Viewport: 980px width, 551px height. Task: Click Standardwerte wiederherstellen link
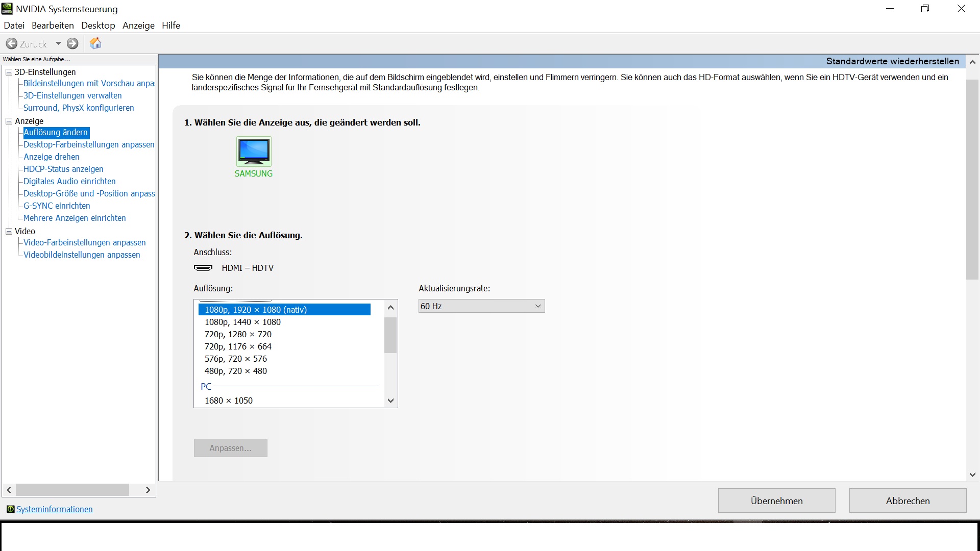pos(892,61)
